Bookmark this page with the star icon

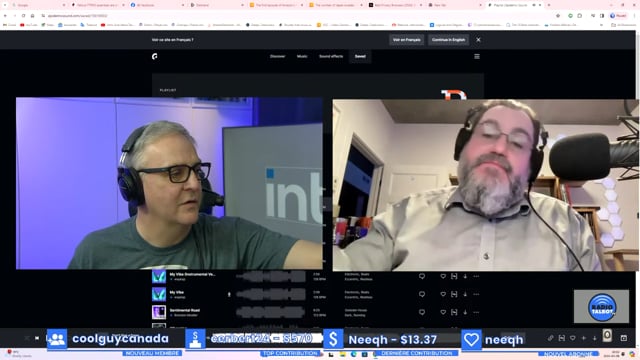click(x=558, y=16)
